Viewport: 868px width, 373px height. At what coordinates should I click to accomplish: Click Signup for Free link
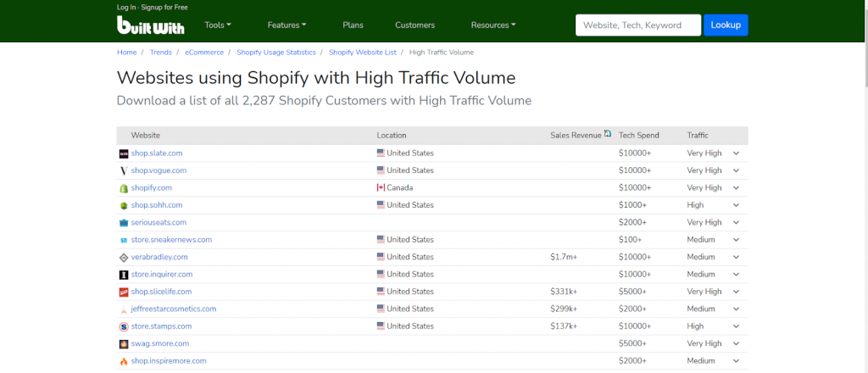tap(164, 7)
